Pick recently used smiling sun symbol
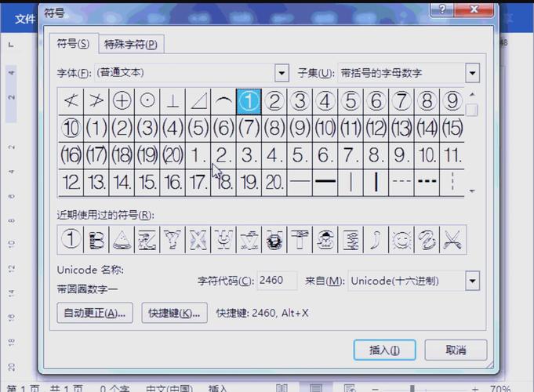Image resolution: width=534 pixels, height=392 pixels. [401, 239]
